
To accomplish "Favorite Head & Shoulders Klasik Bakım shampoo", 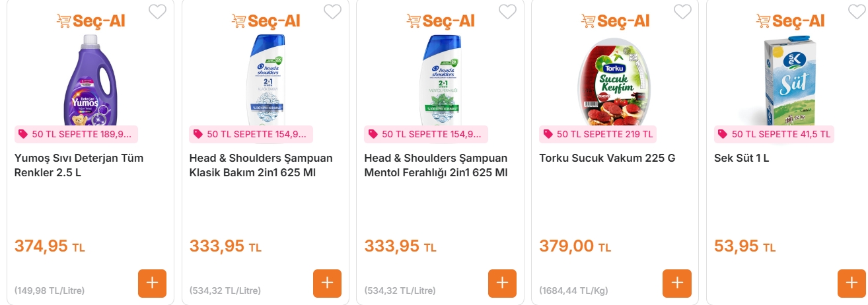I will pyautogui.click(x=332, y=12).
